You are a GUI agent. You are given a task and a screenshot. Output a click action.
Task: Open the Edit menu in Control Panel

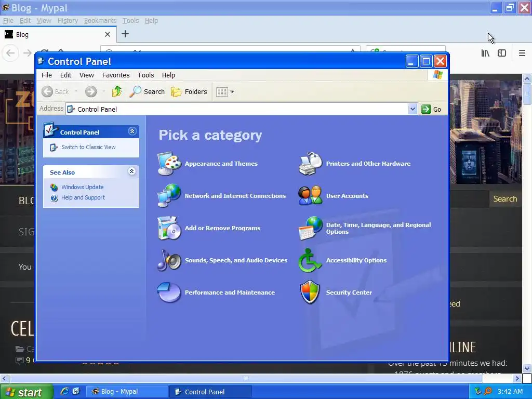(x=65, y=75)
